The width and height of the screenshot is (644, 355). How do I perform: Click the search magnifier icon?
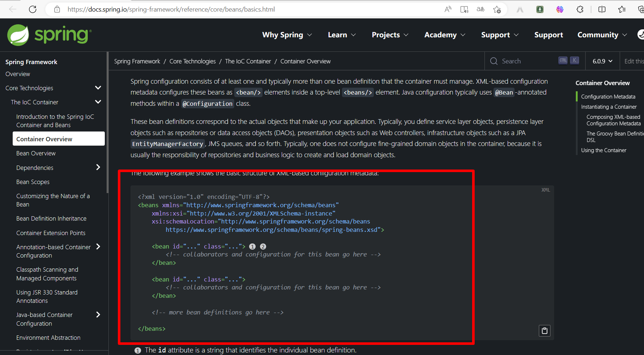tap(494, 61)
